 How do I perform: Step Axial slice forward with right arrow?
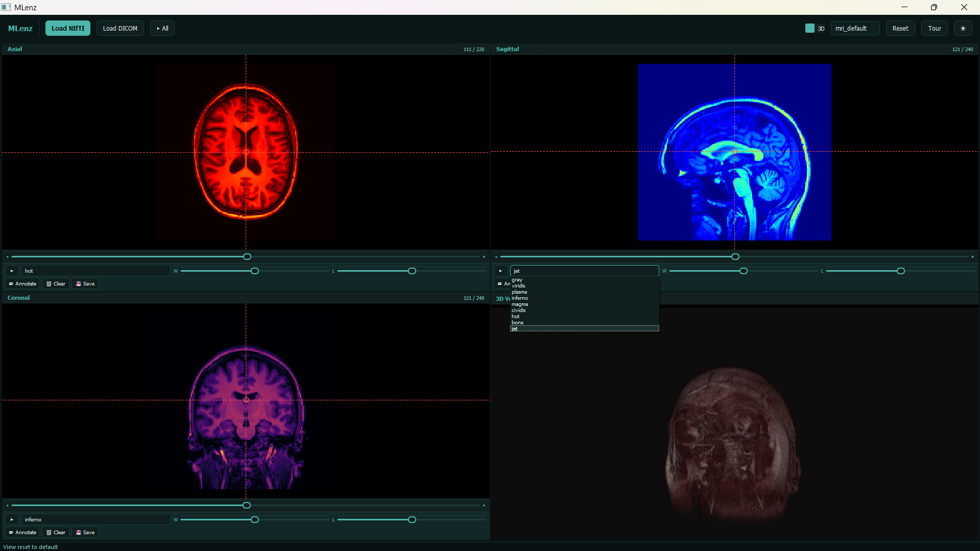484,257
